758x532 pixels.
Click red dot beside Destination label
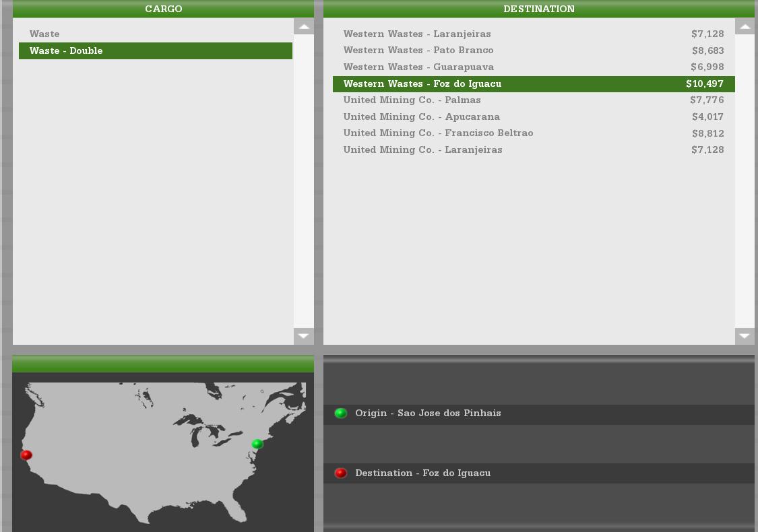(x=341, y=473)
